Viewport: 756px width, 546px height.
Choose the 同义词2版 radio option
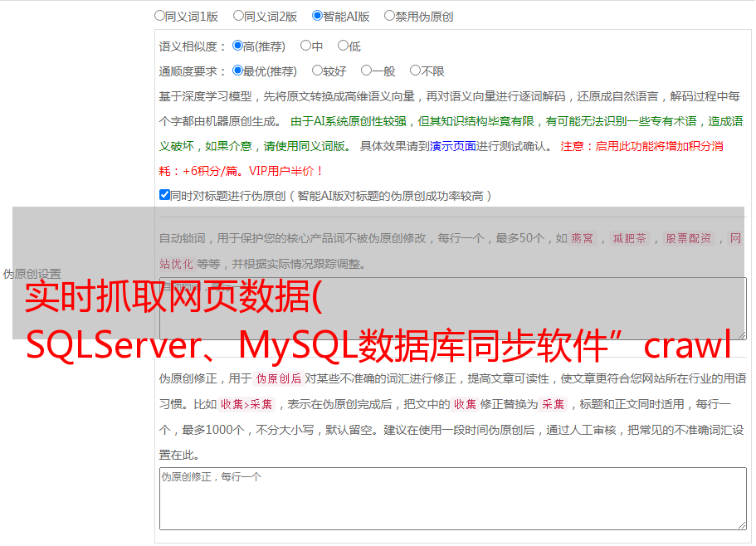(x=238, y=16)
